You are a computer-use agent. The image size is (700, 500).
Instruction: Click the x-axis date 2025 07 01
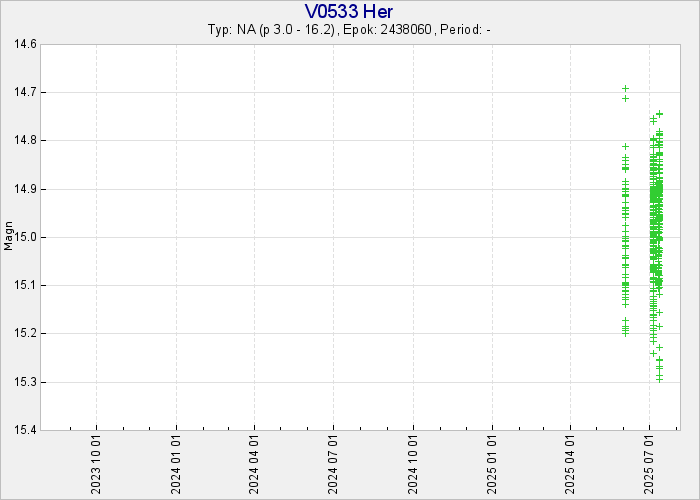click(x=650, y=466)
